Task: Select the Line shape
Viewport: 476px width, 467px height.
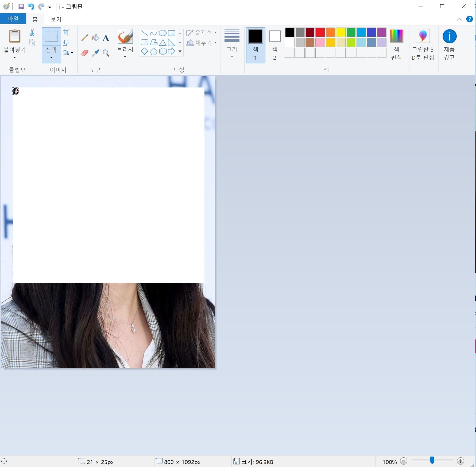Action: pyautogui.click(x=144, y=33)
